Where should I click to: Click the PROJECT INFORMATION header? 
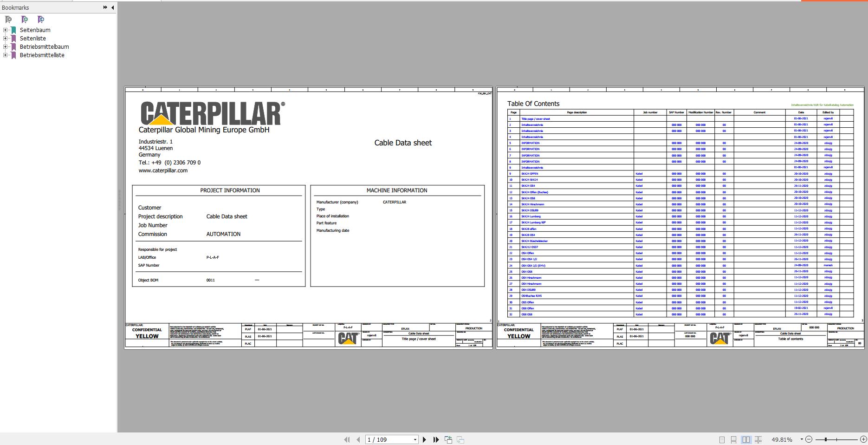pyautogui.click(x=230, y=190)
